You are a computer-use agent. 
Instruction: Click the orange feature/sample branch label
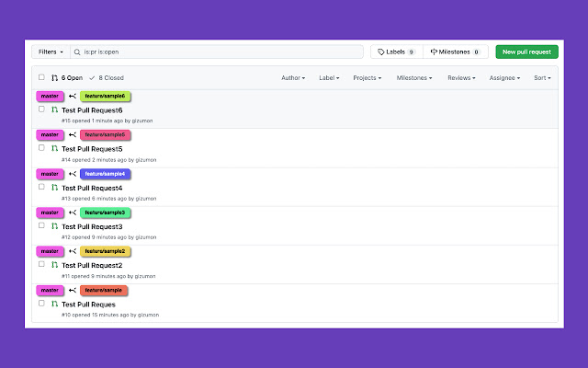[x=104, y=291]
